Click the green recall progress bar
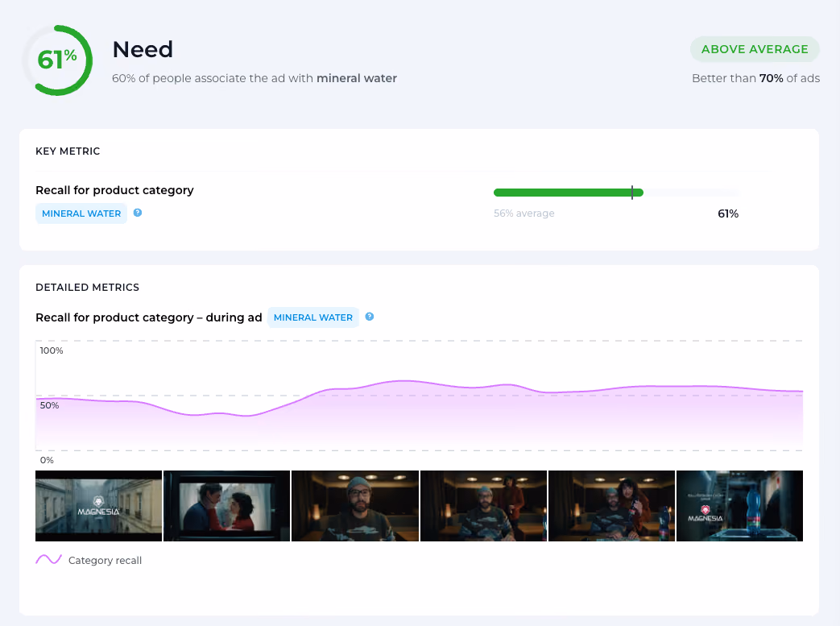 [x=569, y=193]
